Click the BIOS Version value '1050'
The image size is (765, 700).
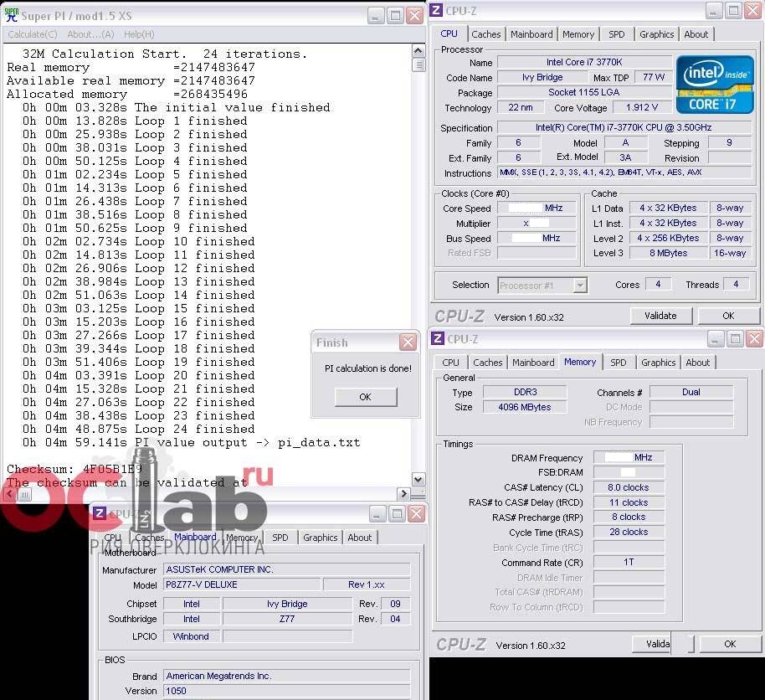tap(287, 691)
